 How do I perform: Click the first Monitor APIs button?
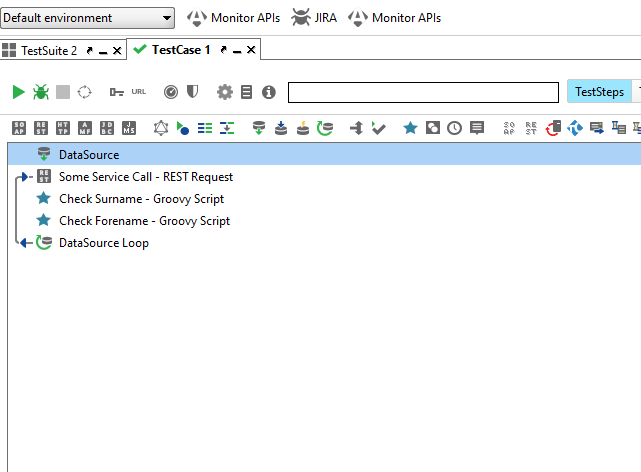click(x=234, y=18)
